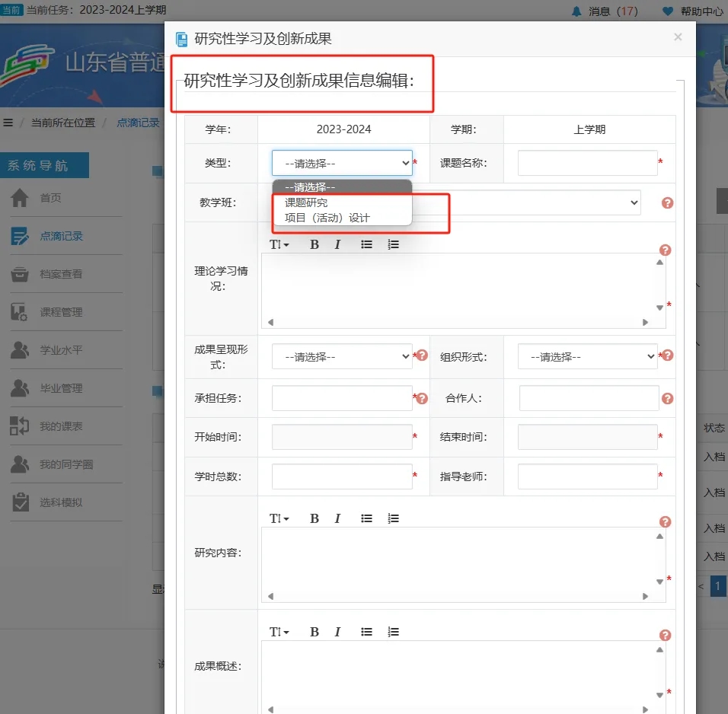Close the 研究性学习及创新成果 dialog
Image resolution: width=728 pixels, height=714 pixels.
[678, 37]
